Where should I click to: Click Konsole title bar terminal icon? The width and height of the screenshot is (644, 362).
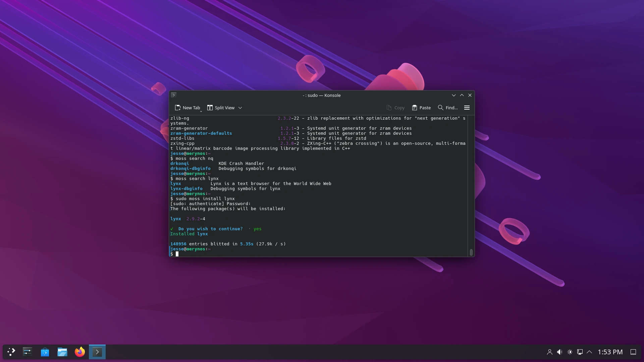(174, 95)
